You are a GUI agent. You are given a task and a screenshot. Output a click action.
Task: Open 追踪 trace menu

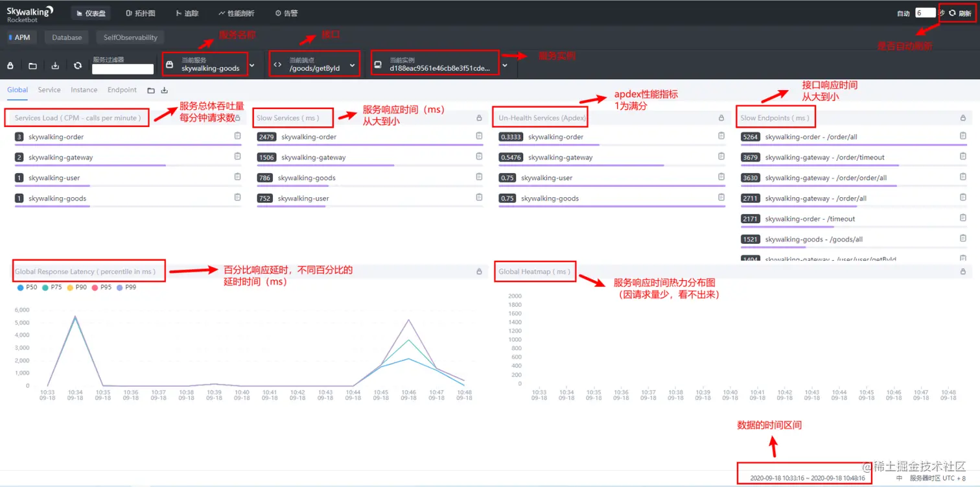pos(187,13)
